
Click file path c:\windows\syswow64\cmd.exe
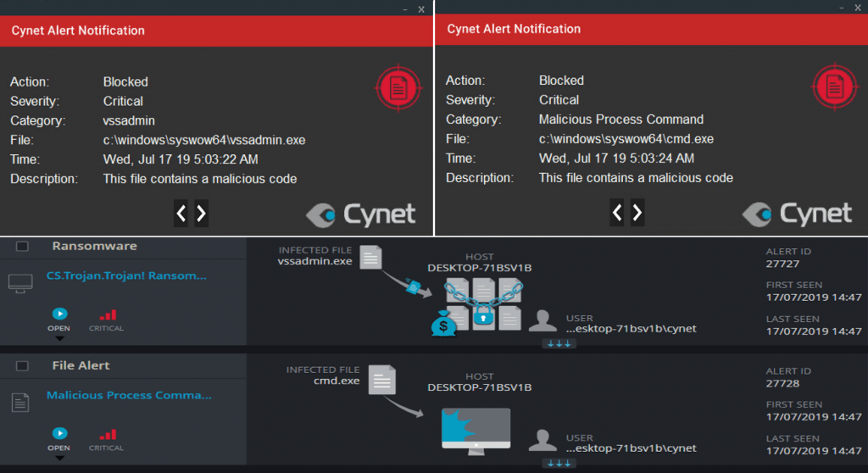coord(626,139)
